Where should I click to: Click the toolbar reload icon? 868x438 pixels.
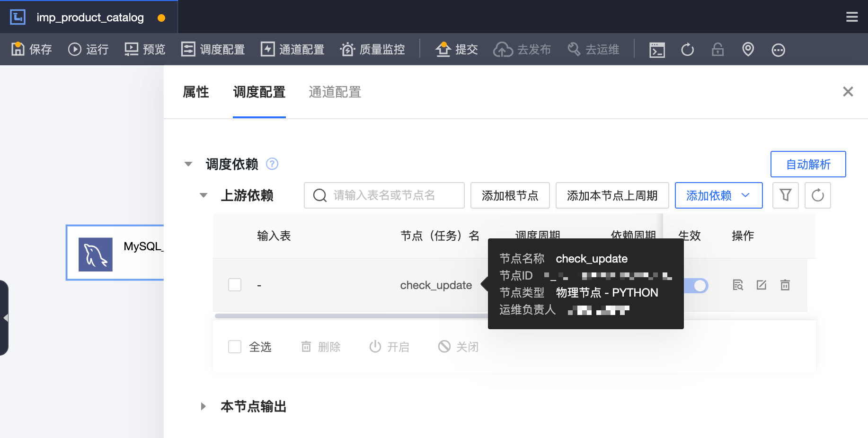click(x=687, y=49)
